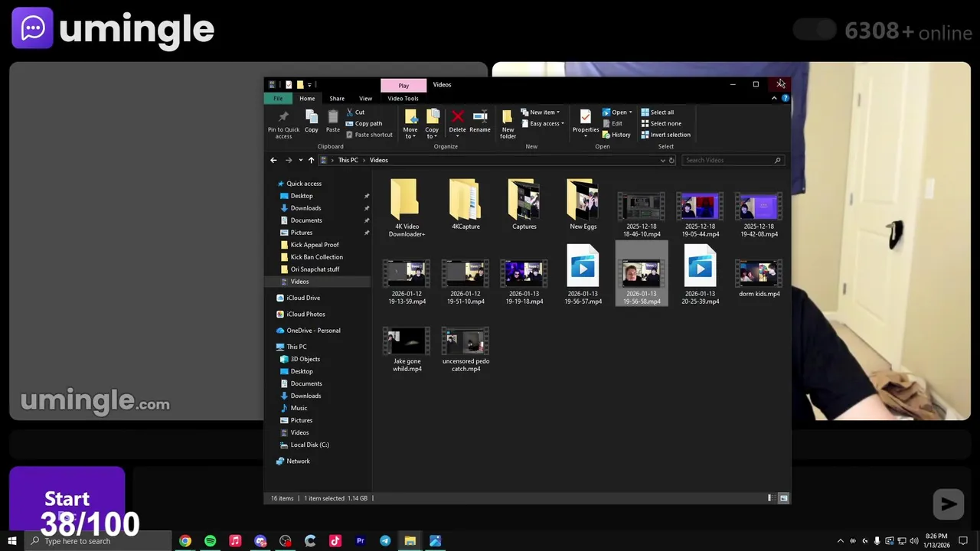Screen dimensions: 980x551
Task: Switch to the View ribbon tab
Action: (x=365, y=98)
